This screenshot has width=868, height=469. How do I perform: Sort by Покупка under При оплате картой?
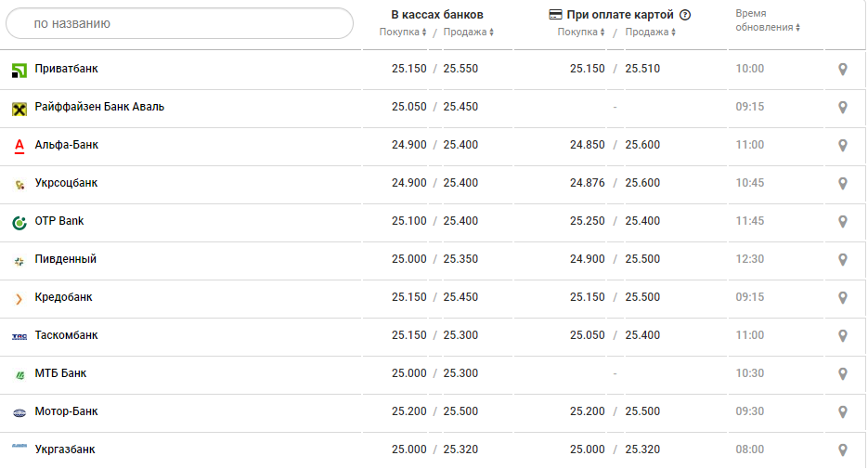coord(581,33)
